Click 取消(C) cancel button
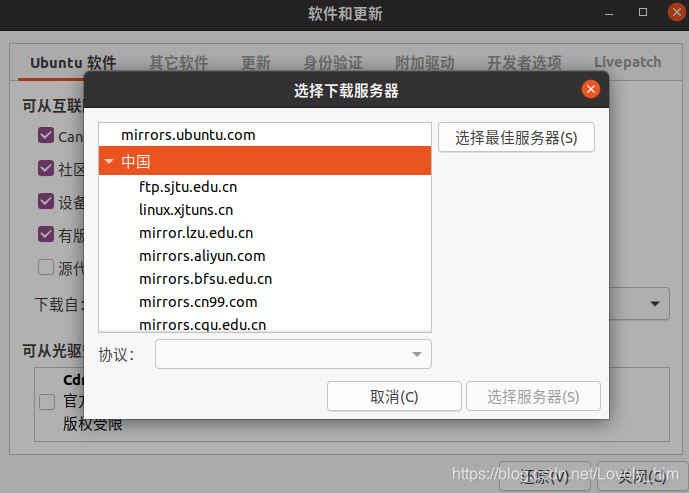 click(x=394, y=396)
